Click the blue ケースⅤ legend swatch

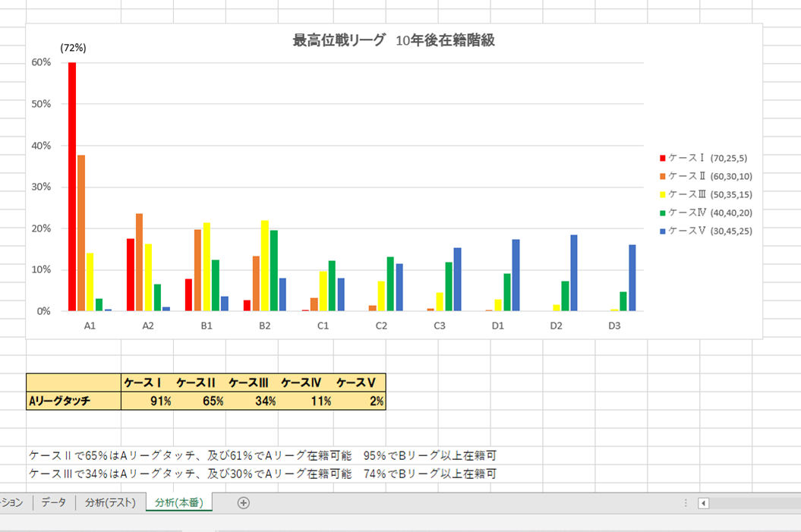point(663,231)
